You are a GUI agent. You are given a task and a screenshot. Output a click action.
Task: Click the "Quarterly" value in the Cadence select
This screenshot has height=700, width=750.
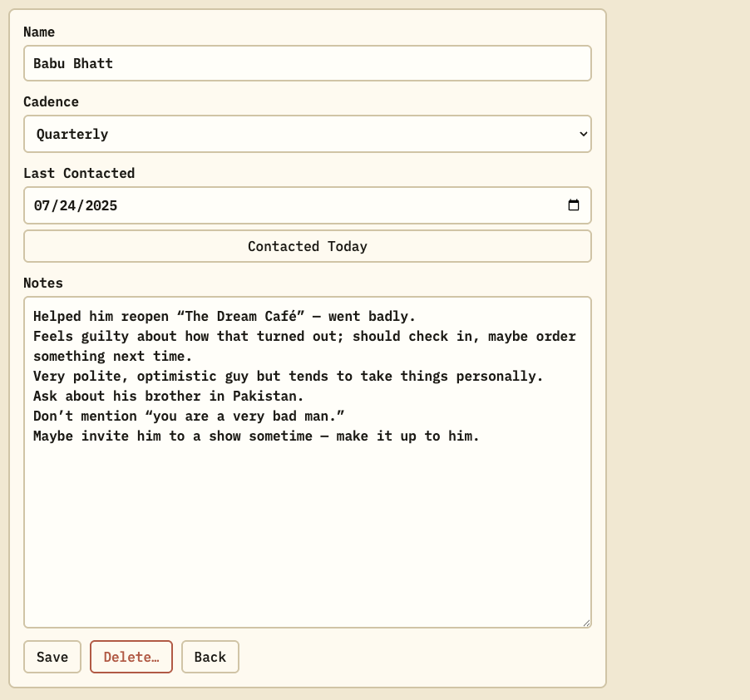coord(72,134)
